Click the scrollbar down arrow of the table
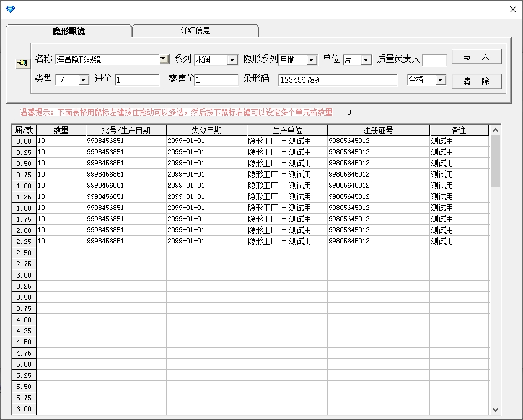 click(x=495, y=409)
